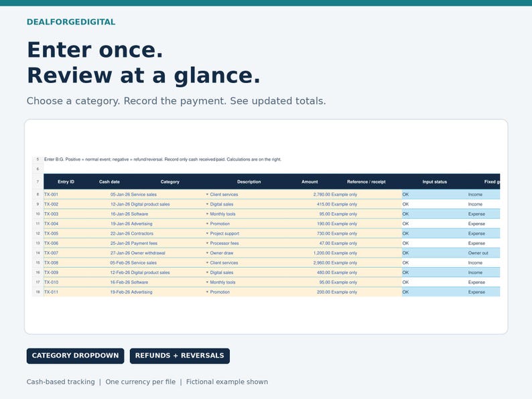Select the 730.00 amount cell

point(324,234)
